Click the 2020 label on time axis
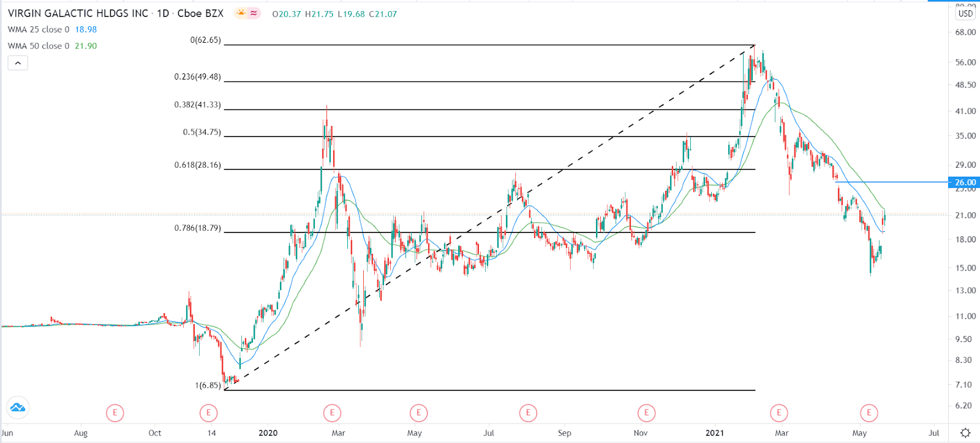The width and height of the screenshot is (980, 443). tap(268, 433)
